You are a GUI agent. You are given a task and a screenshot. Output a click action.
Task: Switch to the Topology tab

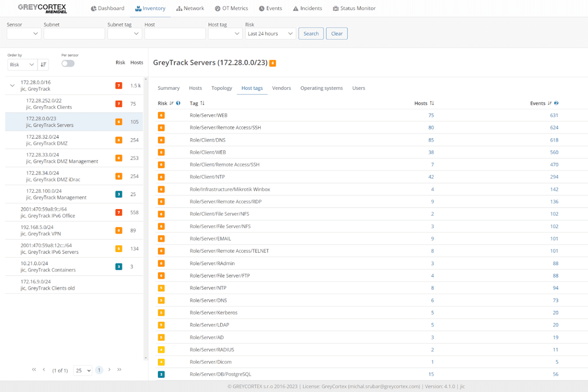pyautogui.click(x=222, y=88)
